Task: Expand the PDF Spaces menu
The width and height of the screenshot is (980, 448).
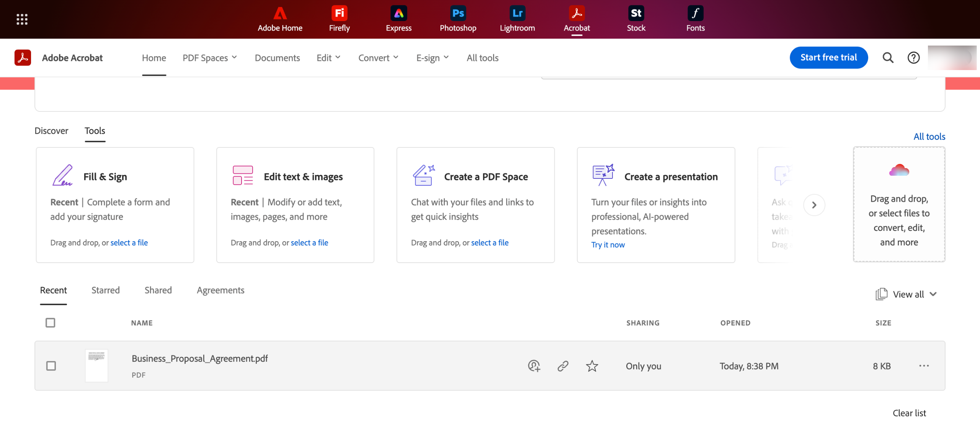Action: click(x=210, y=58)
